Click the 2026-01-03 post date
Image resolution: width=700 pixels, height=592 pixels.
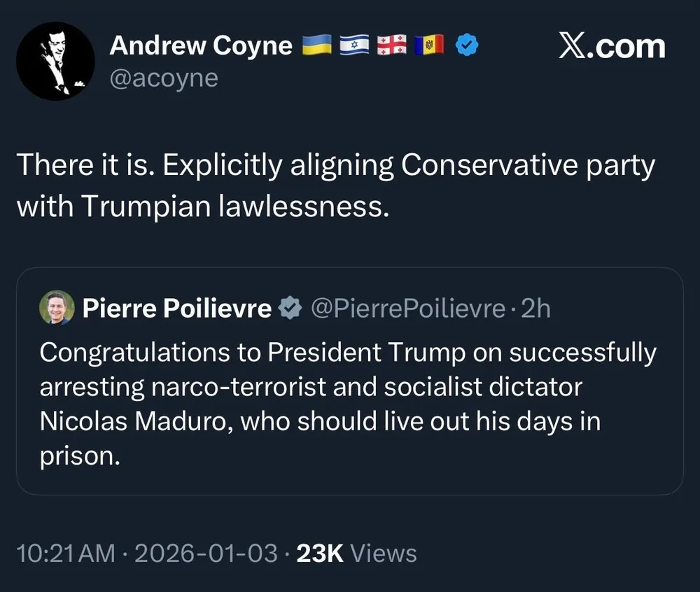(206, 554)
